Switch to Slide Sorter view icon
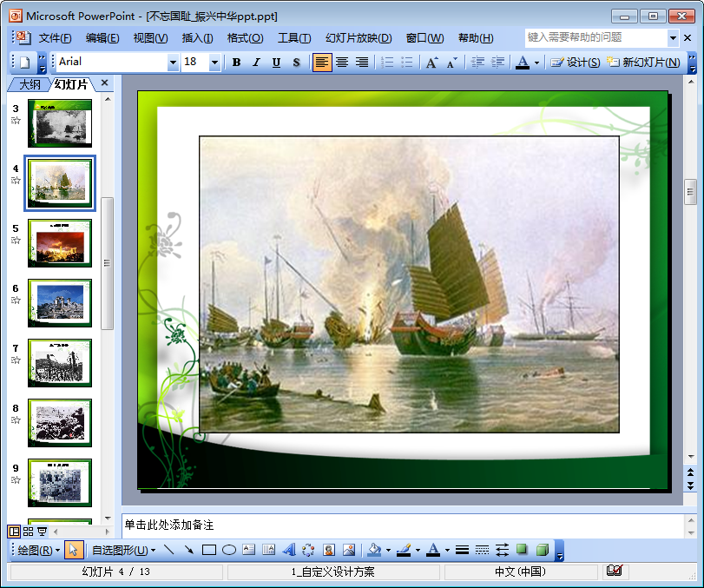 [28, 532]
